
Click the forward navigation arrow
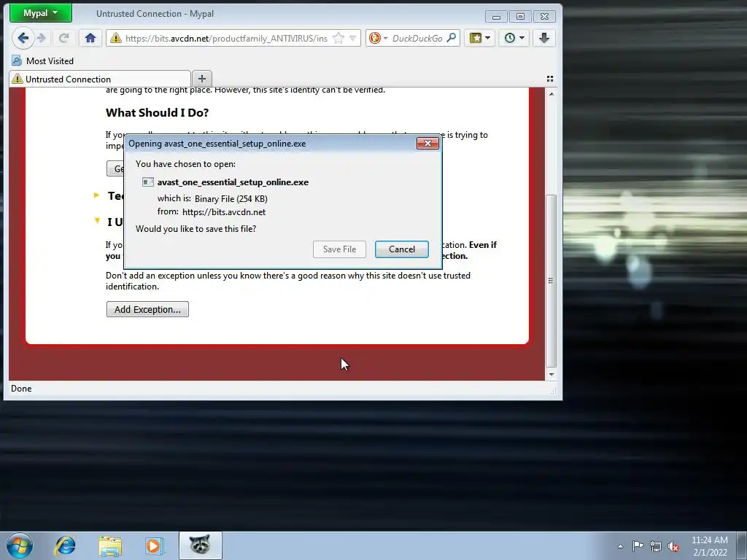click(x=42, y=38)
